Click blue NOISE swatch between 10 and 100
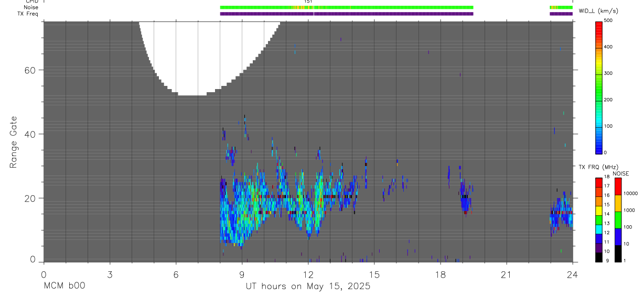 coord(618,236)
